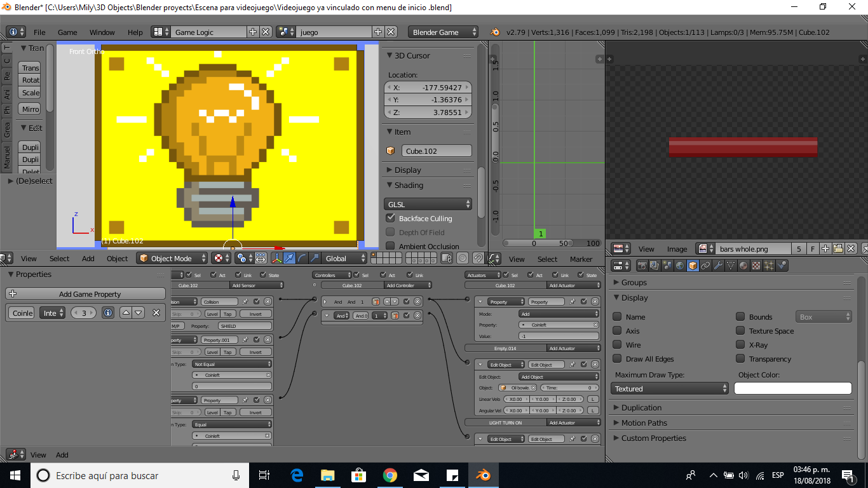Enable the Bounds checkbox

coord(740,316)
